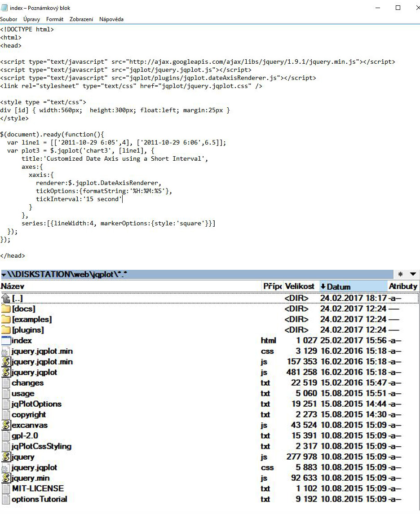Click the jquery.min js script icon
This screenshot has height=514, width=420.
coord(5,478)
